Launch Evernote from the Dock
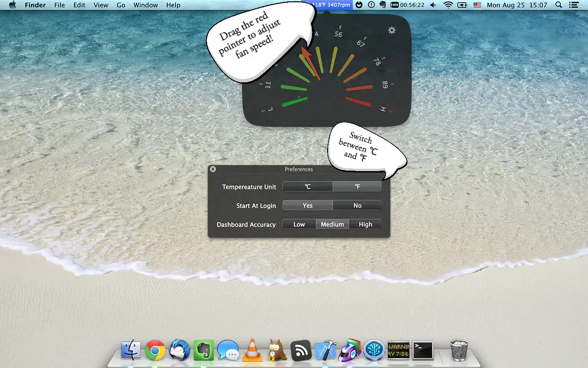The width and height of the screenshot is (588, 368). (x=204, y=351)
